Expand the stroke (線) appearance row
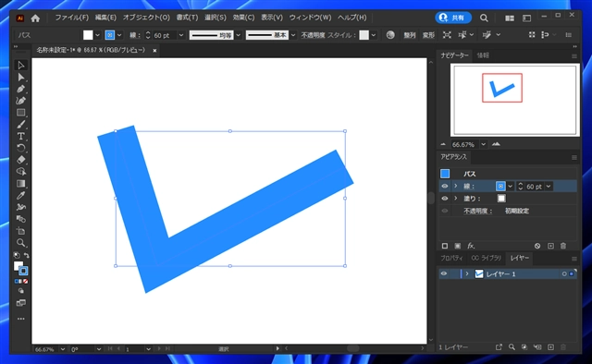This screenshot has height=364, width=592. [456, 186]
